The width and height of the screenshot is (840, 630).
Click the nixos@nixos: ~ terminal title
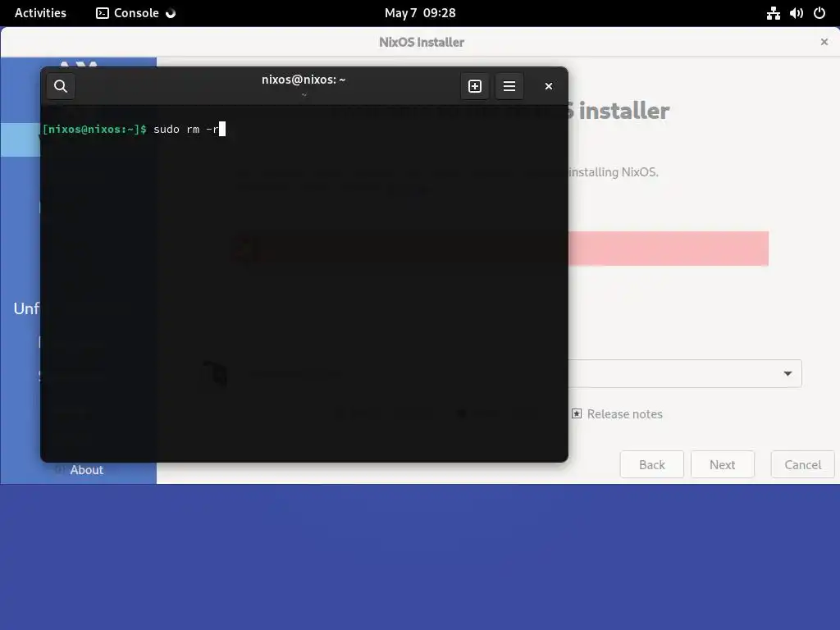coord(304,80)
